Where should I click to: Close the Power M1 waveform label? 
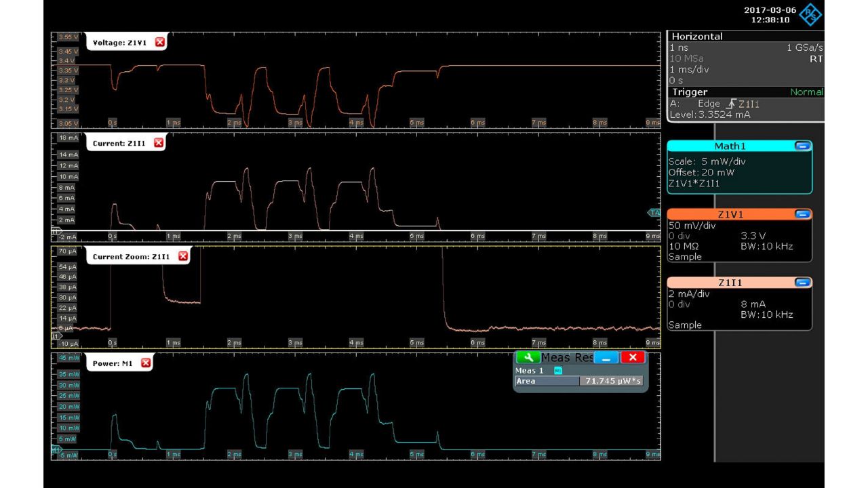click(145, 363)
